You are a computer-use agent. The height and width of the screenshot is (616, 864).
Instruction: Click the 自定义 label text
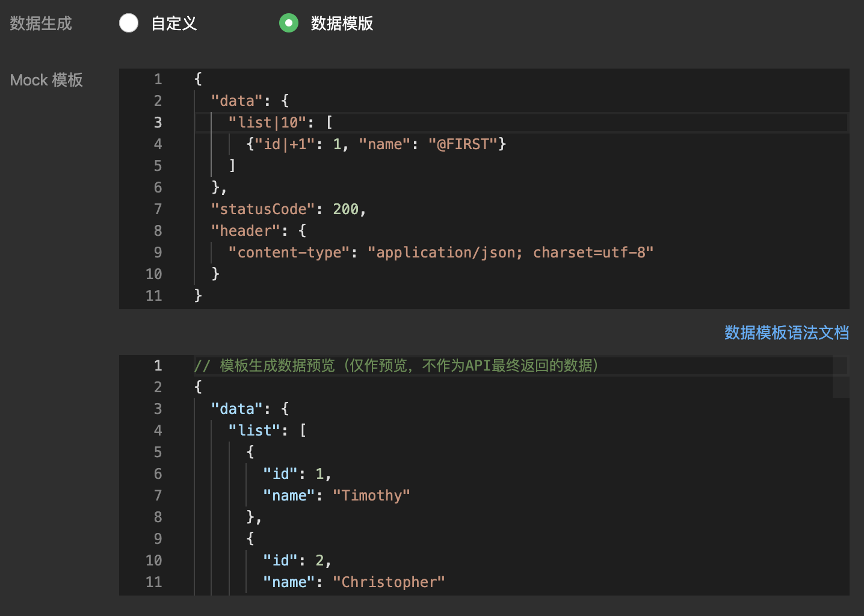pos(174,23)
